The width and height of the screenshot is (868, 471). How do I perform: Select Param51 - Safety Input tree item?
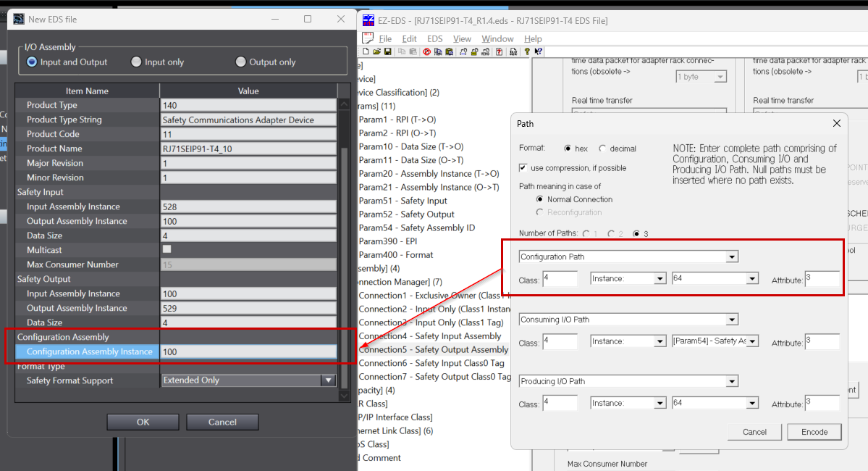403,201
